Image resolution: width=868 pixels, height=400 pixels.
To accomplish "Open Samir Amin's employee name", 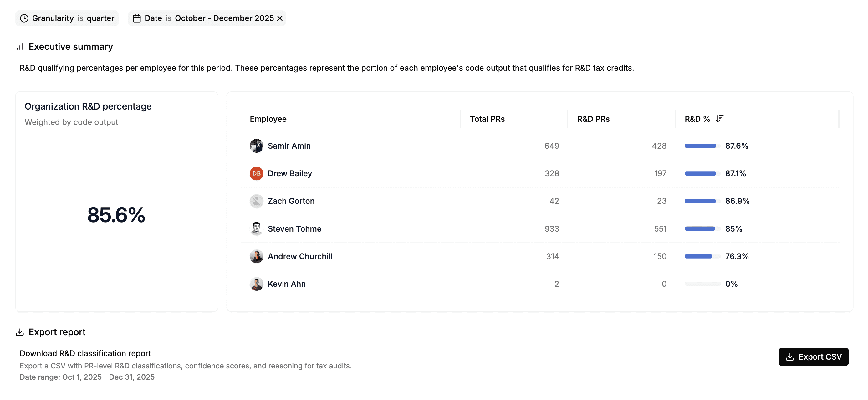I will pos(289,146).
